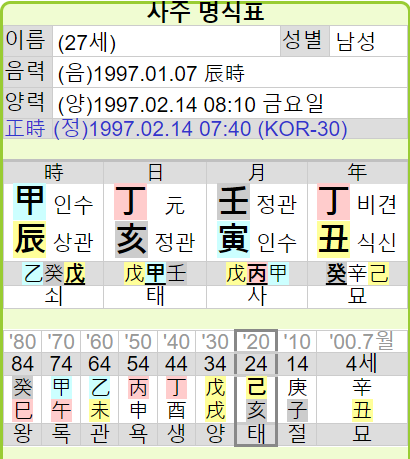Select the '30 decade cell
The image size is (410, 459).
[x=215, y=342]
